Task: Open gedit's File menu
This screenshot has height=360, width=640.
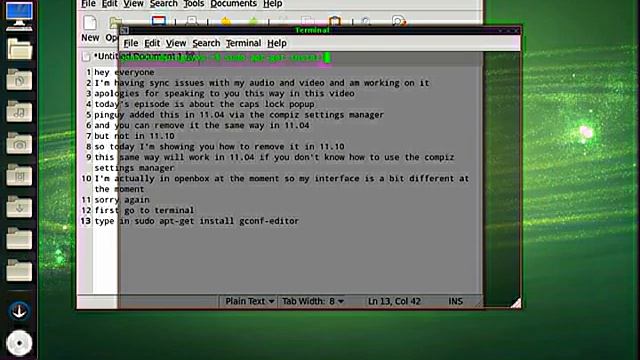Action: click(x=88, y=4)
